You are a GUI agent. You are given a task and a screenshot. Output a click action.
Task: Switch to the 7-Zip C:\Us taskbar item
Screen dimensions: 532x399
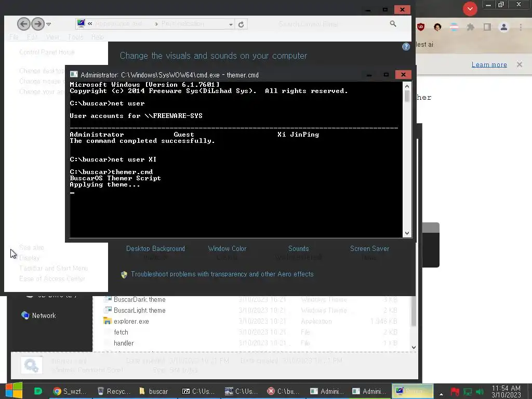click(x=198, y=391)
